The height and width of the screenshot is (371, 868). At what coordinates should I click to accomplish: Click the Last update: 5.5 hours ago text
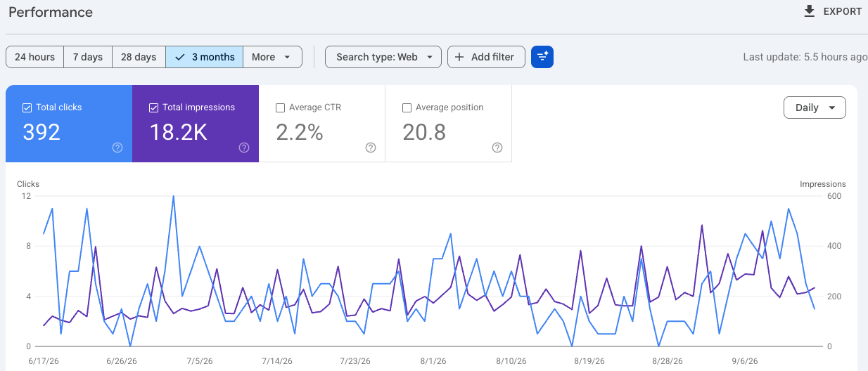(805, 57)
